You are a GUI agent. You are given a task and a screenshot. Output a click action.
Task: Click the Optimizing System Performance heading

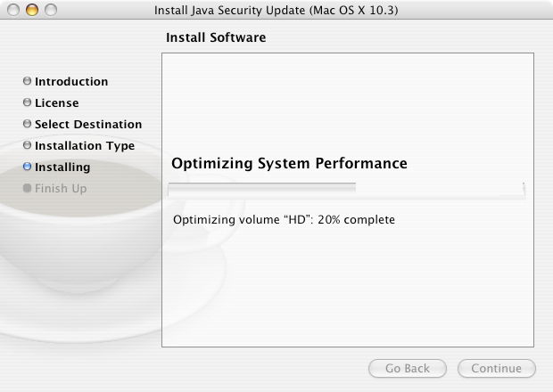point(288,164)
